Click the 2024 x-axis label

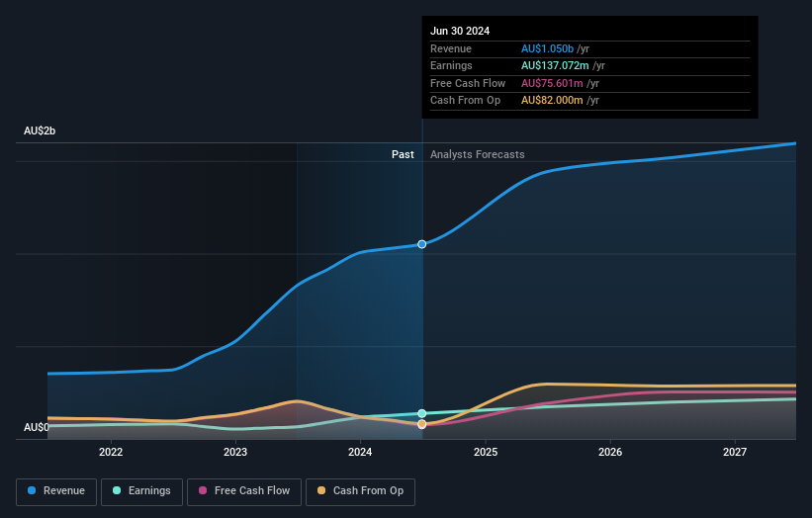(x=360, y=453)
